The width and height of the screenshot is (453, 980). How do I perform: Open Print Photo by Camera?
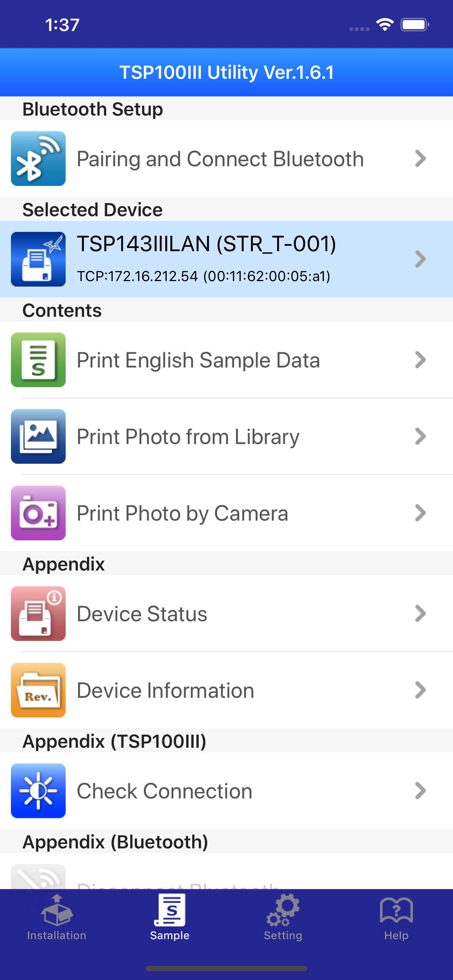tap(182, 513)
